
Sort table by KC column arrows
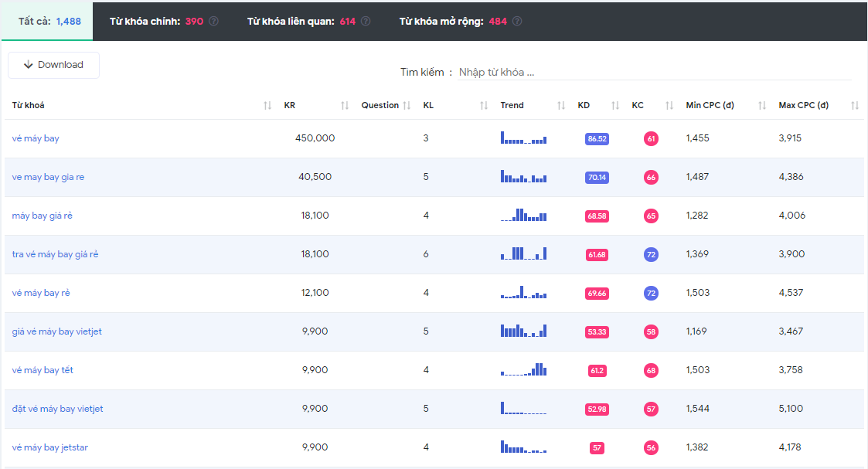tap(669, 105)
